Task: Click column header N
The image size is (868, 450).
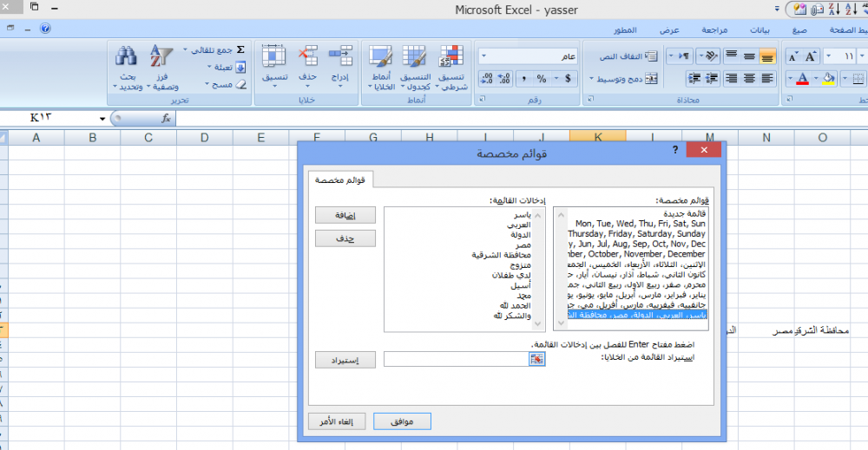Action: (766, 138)
